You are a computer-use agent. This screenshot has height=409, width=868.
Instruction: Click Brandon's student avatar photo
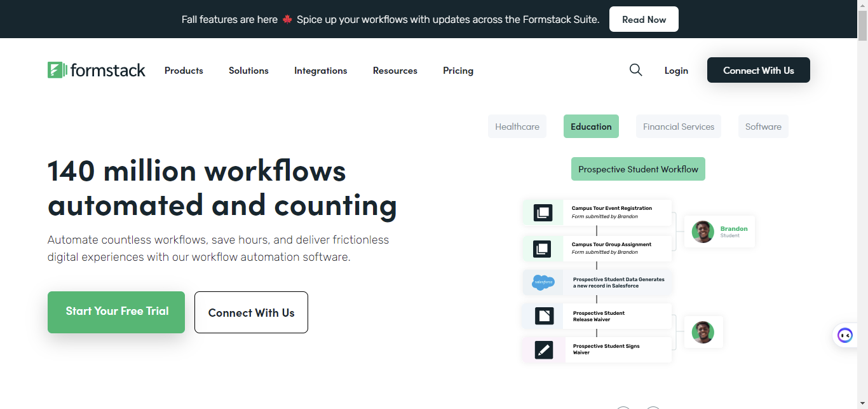click(x=703, y=232)
